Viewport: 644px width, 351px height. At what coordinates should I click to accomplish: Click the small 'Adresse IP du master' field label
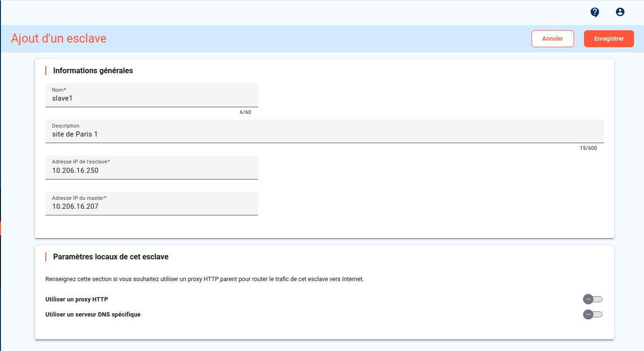78,198
